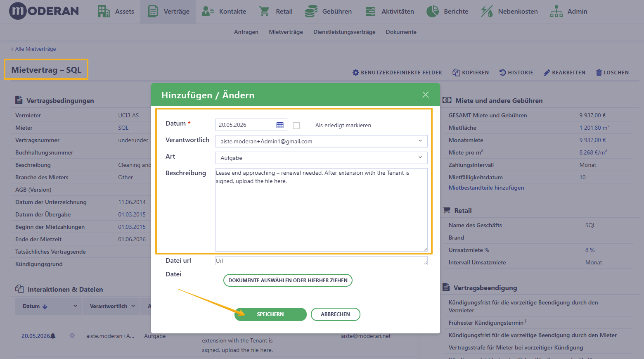Open the Assets building icon
The height and width of the screenshot is (359, 644).
104,11
